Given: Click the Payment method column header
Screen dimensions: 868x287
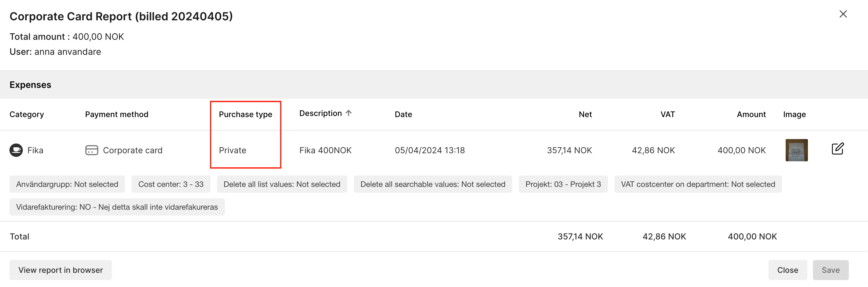Looking at the screenshot, I should 117,115.
